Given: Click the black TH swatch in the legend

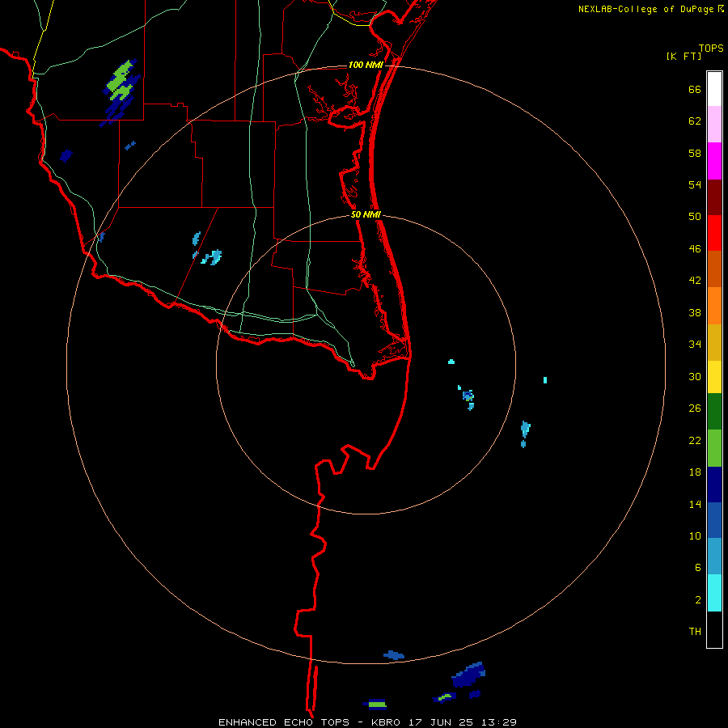Looking at the screenshot, I should click(x=714, y=629).
